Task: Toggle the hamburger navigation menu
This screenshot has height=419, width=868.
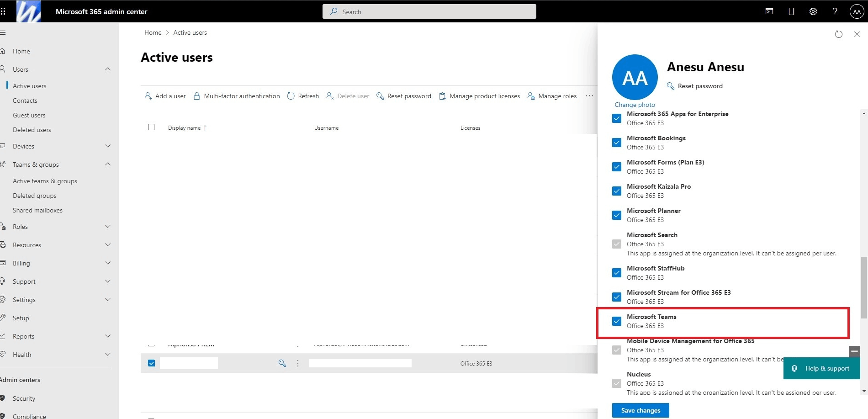Action: [3, 33]
